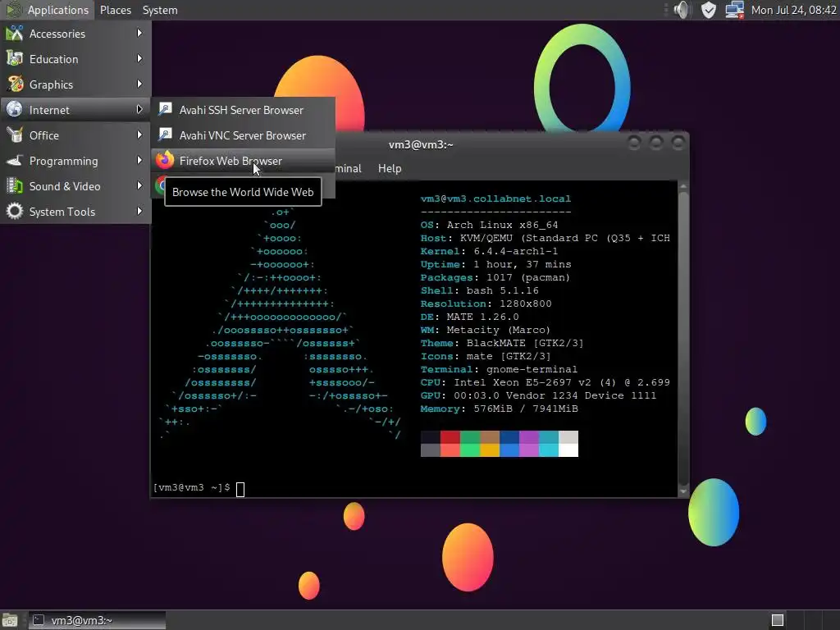The image size is (840, 630).
Task: Click the vm3@vm3:~ window title bar
Action: pos(421,144)
